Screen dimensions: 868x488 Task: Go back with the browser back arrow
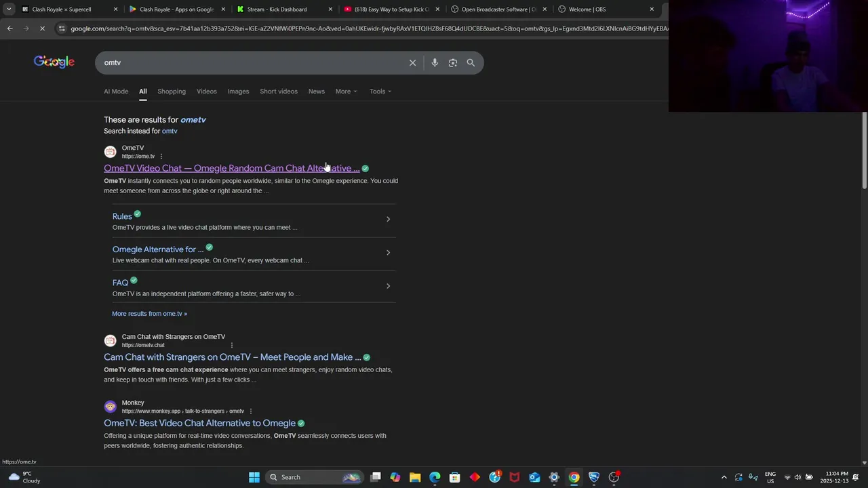pyautogui.click(x=9, y=28)
